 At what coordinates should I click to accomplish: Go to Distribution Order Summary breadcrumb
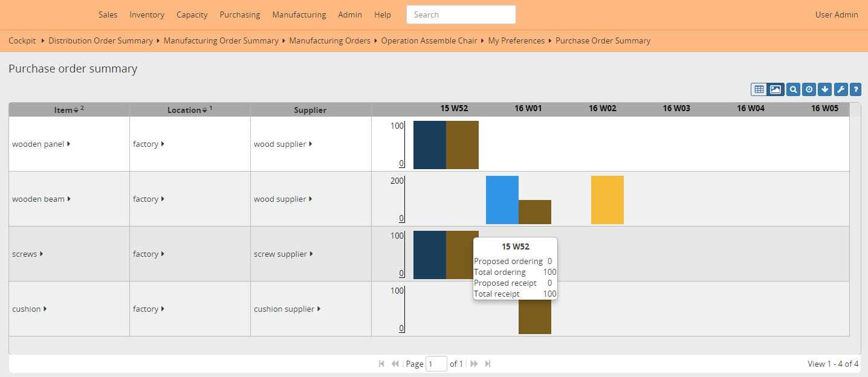[x=100, y=41]
